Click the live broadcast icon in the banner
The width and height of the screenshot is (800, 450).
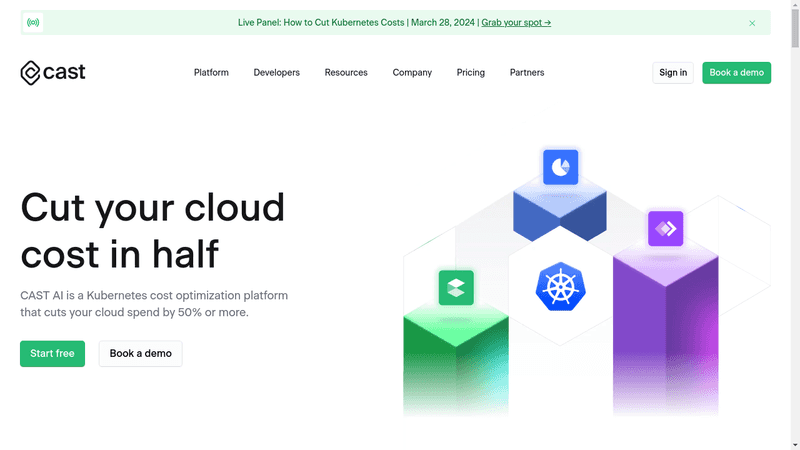[33, 22]
